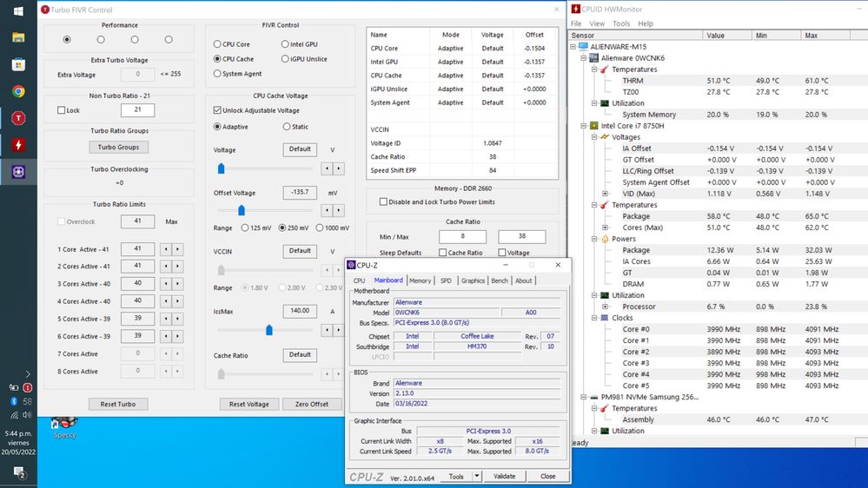
Task: Switch to CPU-Z taskbar icon
Action: (x=18, y=172)
